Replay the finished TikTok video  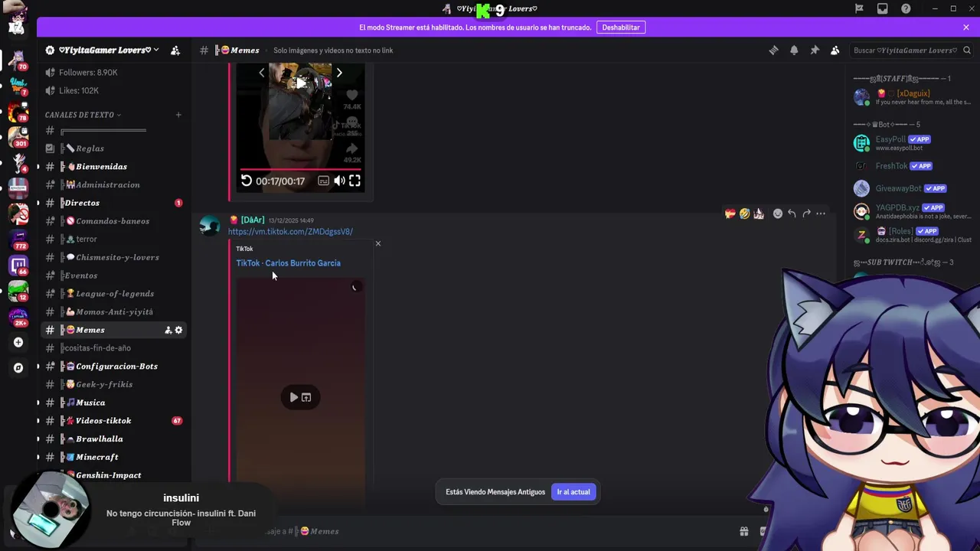(247, 181)
